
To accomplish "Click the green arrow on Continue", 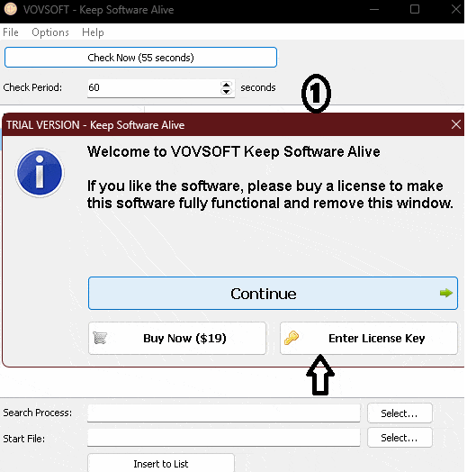I will point(446,293).
